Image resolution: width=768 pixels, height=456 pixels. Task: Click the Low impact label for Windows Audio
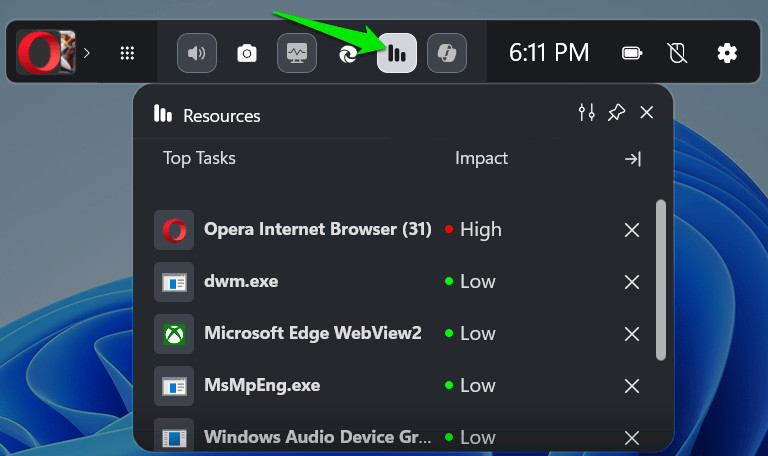click(478, 437)
